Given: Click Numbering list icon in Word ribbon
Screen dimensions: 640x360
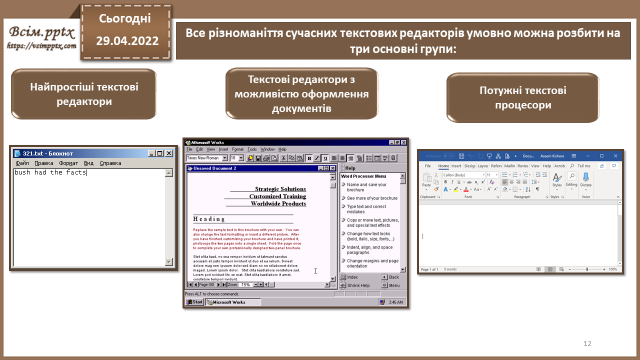Looking at the screenshot, I should pos(515,175).
